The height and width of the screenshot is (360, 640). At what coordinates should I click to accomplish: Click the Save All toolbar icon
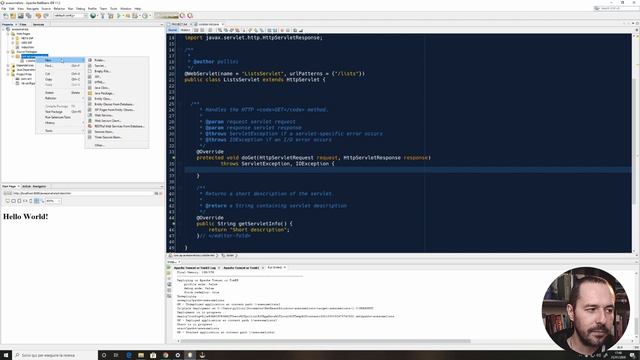coord(29,16)
